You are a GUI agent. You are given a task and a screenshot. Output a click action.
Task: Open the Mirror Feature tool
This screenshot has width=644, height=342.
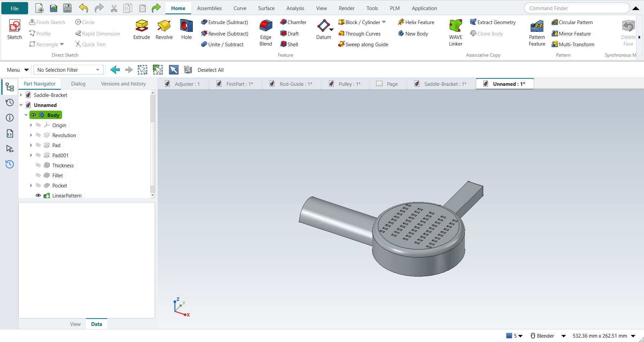click(x=571, y=34)
